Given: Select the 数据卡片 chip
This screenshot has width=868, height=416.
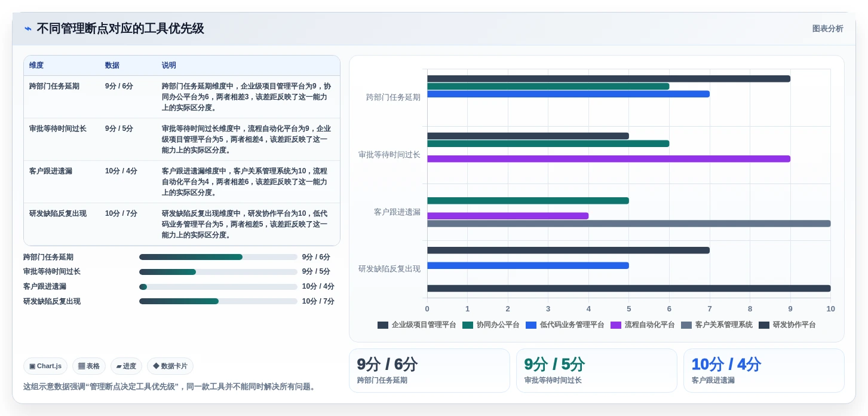Looking at the screenshot, I should point(170,366).
